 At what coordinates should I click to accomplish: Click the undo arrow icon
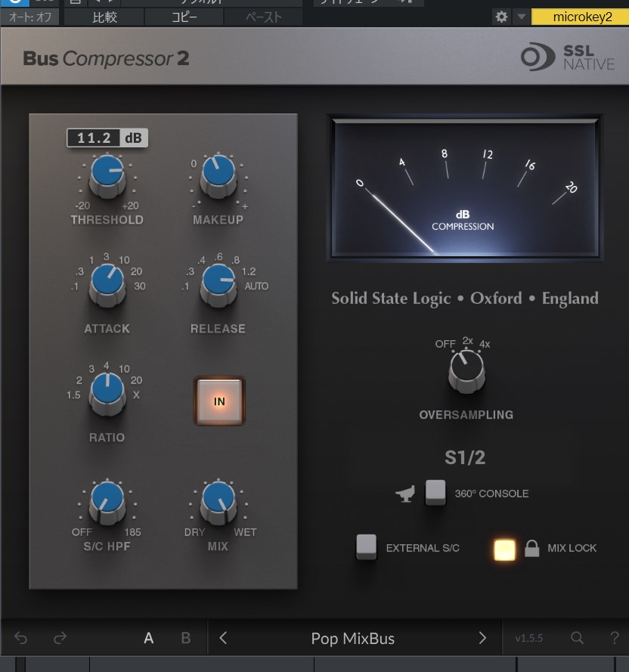(x=21, y=639)
